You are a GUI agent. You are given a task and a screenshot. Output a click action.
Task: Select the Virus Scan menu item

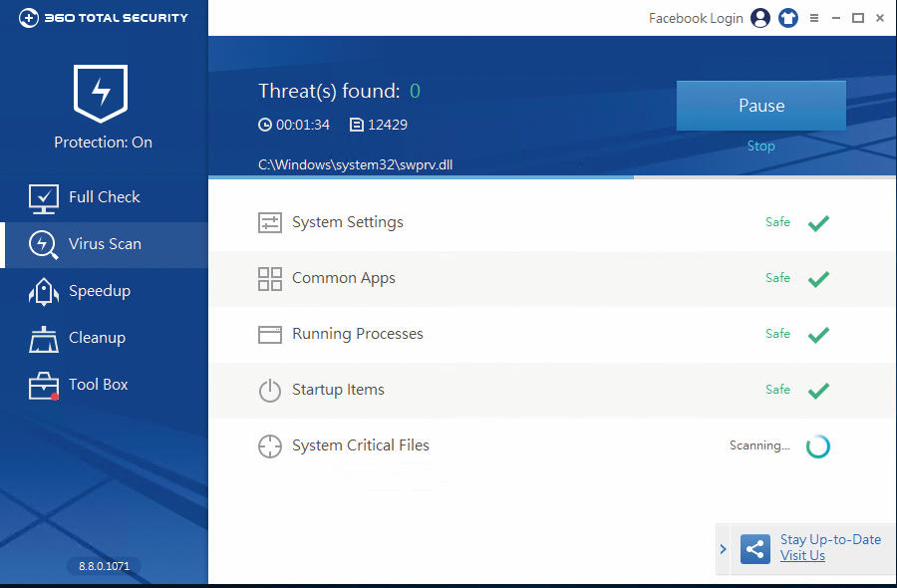104,245
